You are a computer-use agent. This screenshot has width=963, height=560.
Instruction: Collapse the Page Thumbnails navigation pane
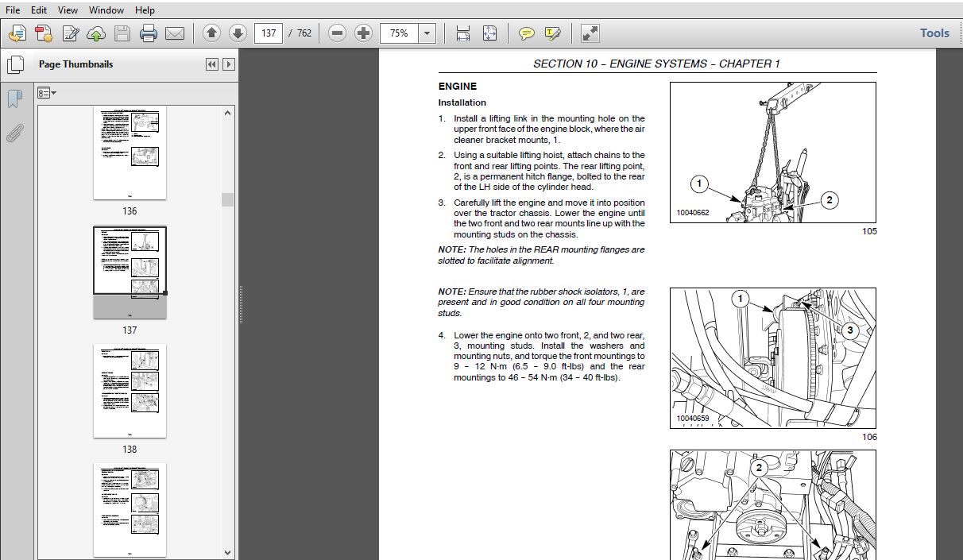(x=211, y=64)
